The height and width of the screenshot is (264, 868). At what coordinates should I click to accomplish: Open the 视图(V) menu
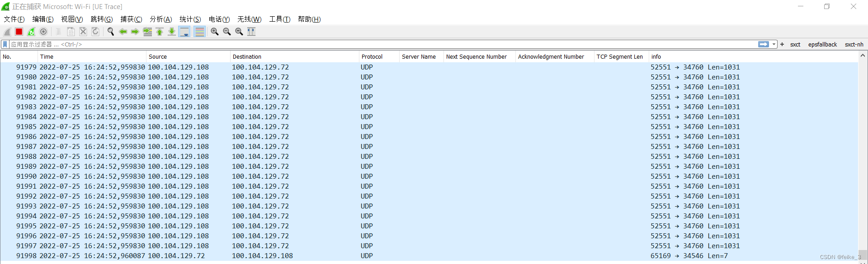(72, 19)
